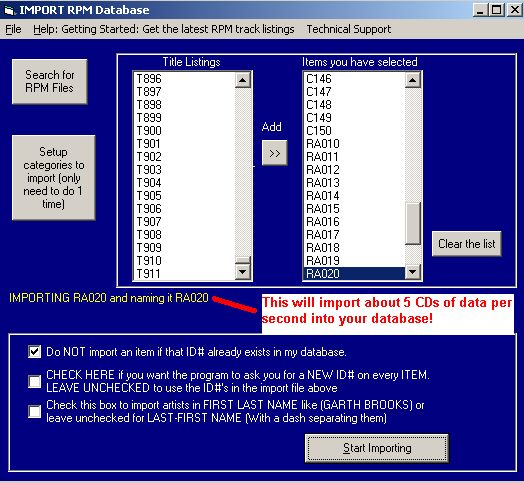Uncheck the Do NOT import existing ID# checkbox

pos(35,352)
